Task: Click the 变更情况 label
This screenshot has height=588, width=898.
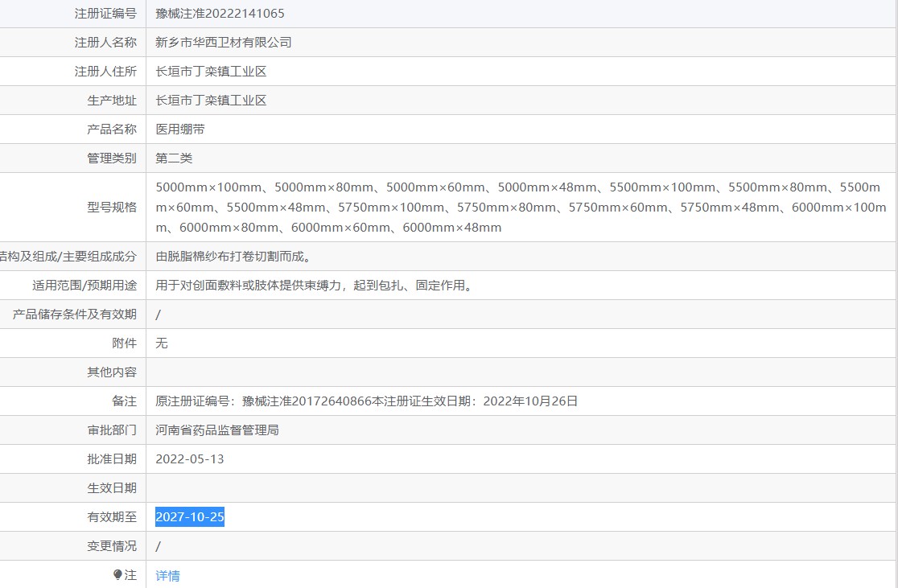Action: (x=112, y=546)
